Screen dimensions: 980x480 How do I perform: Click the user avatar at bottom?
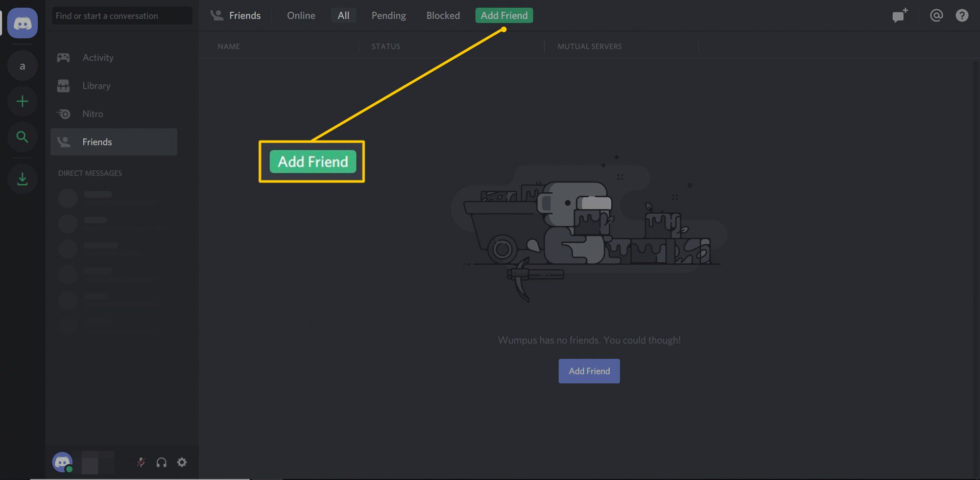(x=63, y=462)
